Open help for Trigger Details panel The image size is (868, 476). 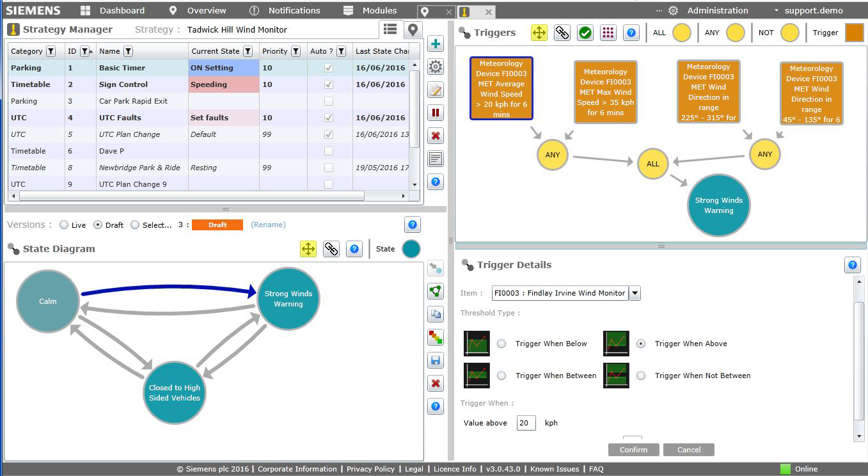point(852,266)
